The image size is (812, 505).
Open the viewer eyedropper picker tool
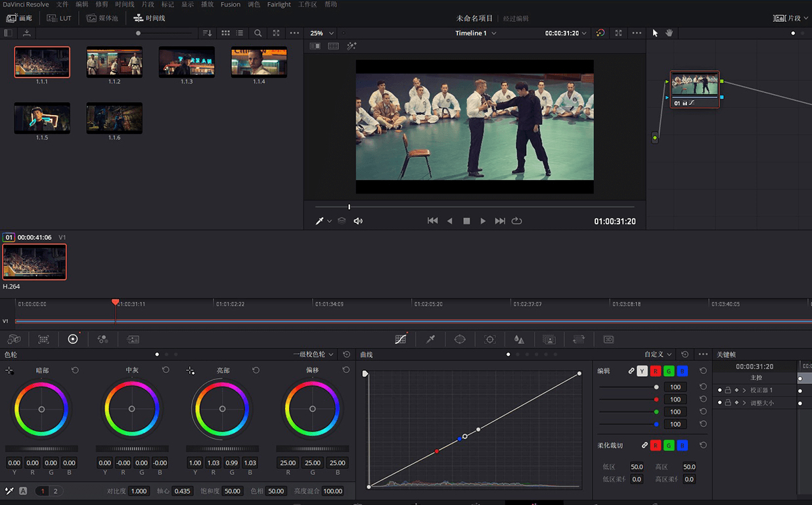(x=320, y=221)
